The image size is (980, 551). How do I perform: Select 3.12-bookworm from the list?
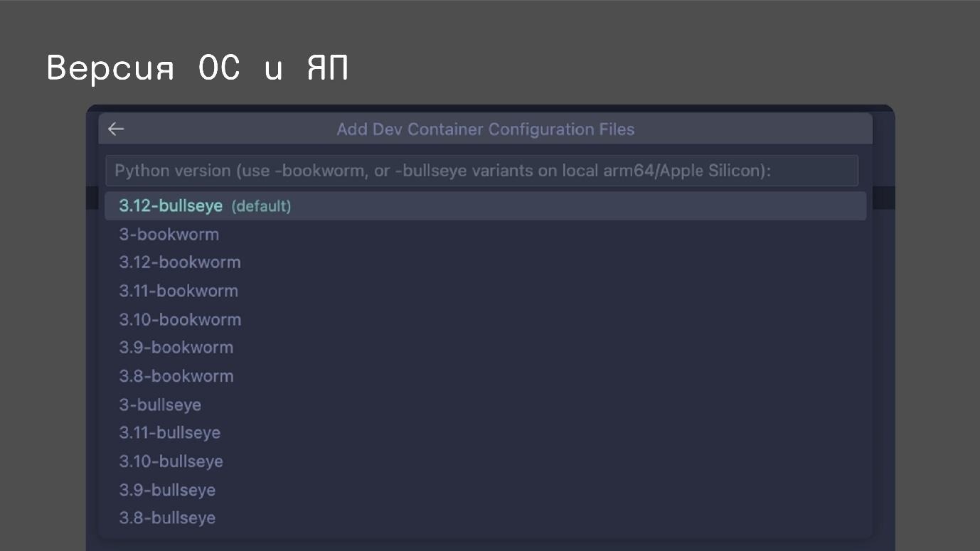(179, 262)
